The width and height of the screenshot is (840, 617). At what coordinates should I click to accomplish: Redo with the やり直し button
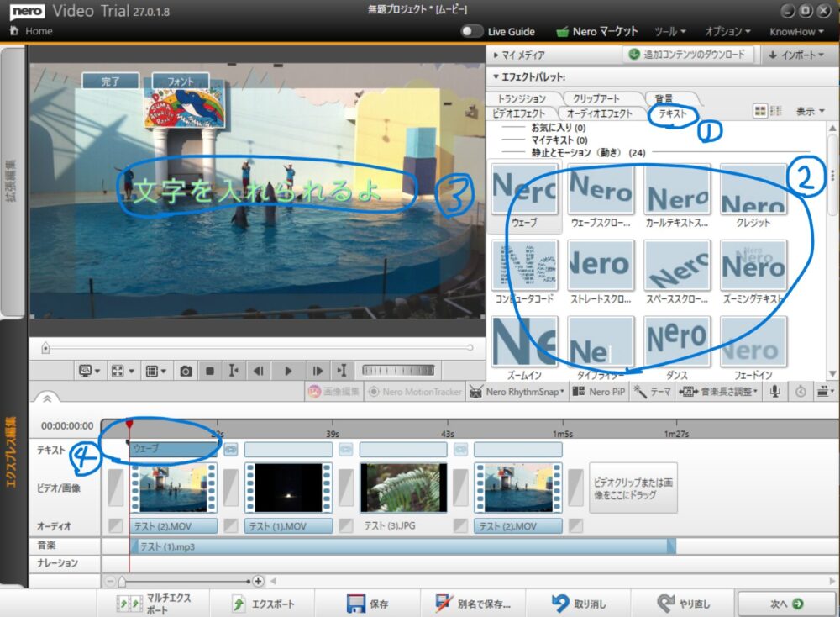tap(684, 604)
